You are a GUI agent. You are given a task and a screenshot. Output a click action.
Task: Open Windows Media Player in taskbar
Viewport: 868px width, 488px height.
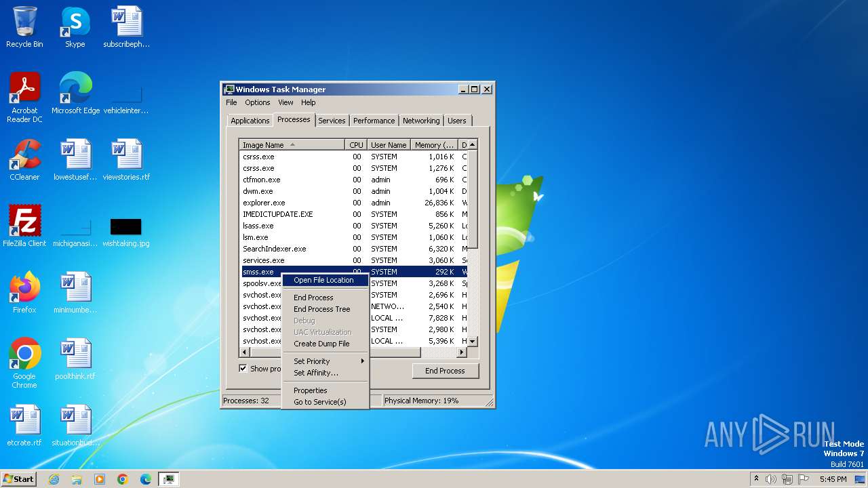(100, 479)
